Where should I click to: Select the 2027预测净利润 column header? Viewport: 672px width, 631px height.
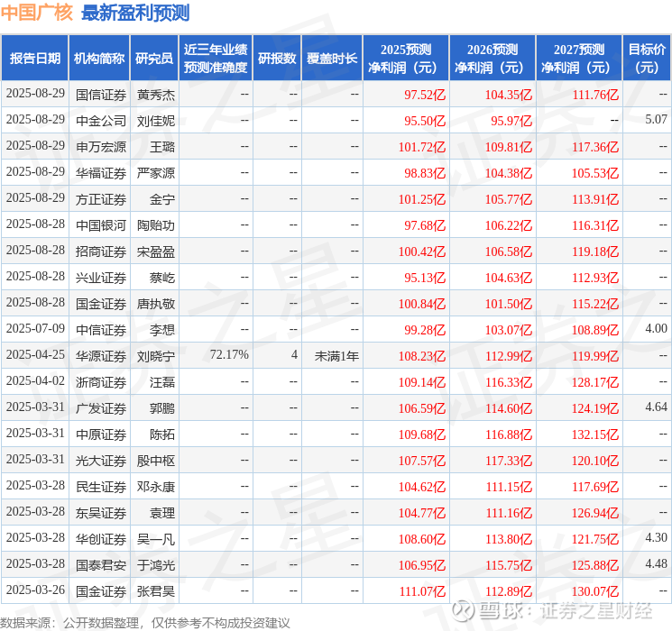579,59
